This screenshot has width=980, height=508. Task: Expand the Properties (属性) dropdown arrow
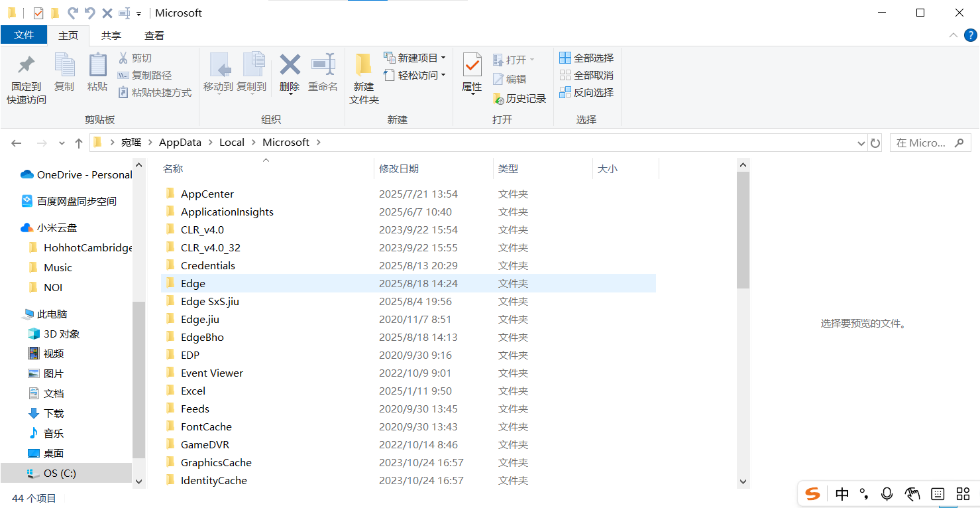[x=472, y=94]
